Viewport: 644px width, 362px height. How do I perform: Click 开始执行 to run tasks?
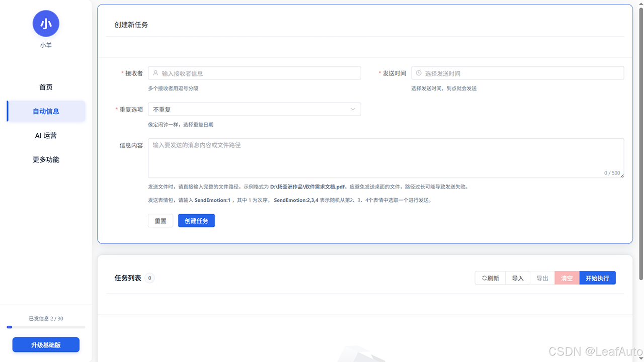pos(597,278)
